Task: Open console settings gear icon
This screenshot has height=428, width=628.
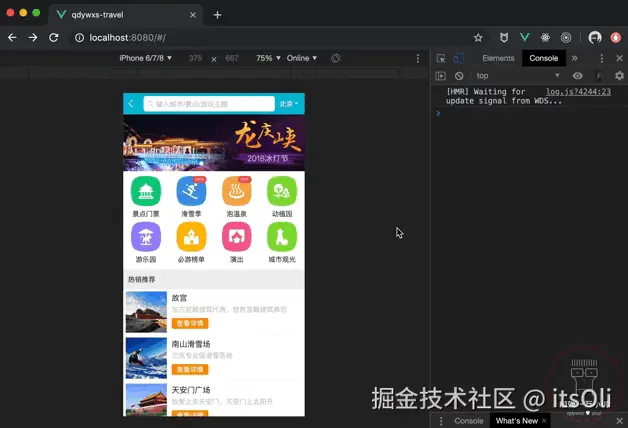Action: point(619,76)
